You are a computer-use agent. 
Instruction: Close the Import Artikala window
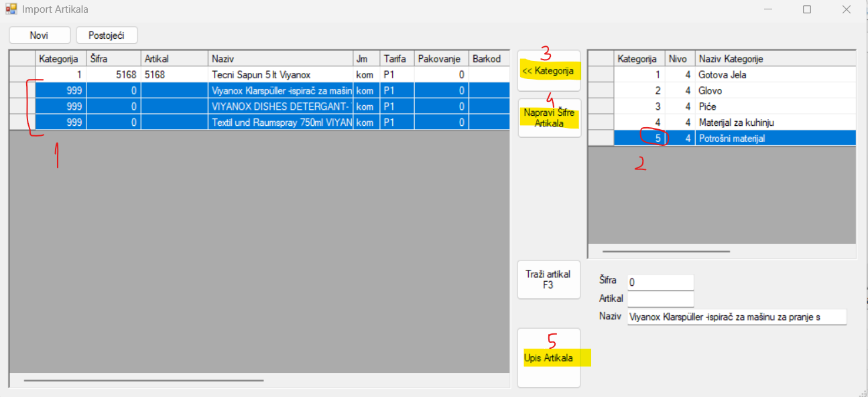pyautogui.click(x=847, y=9)
